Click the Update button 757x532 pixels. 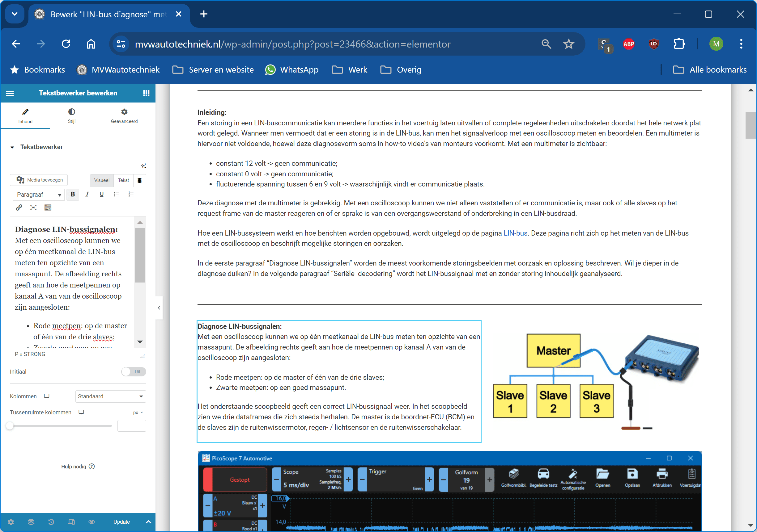coord(122,522)
